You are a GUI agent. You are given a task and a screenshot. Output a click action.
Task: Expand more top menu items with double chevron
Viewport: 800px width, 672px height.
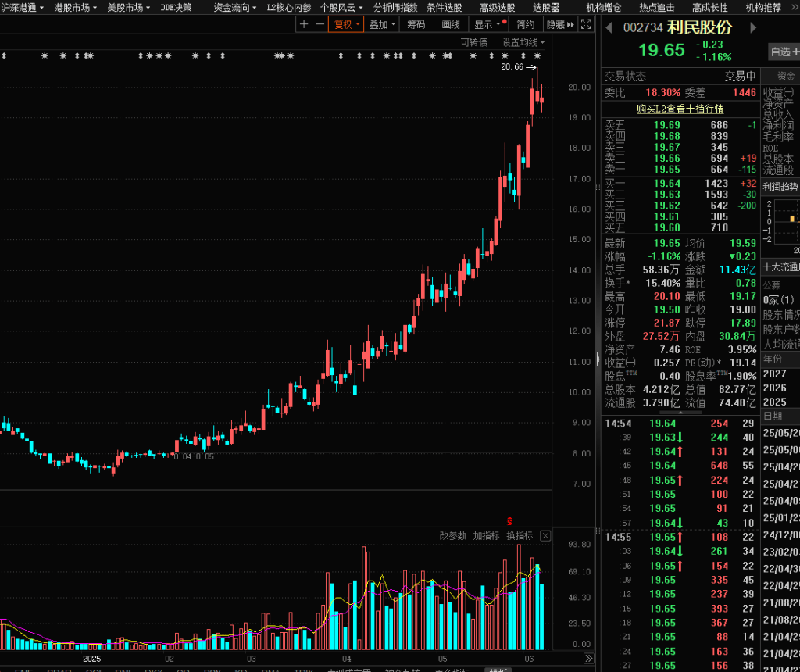(795, 7)
